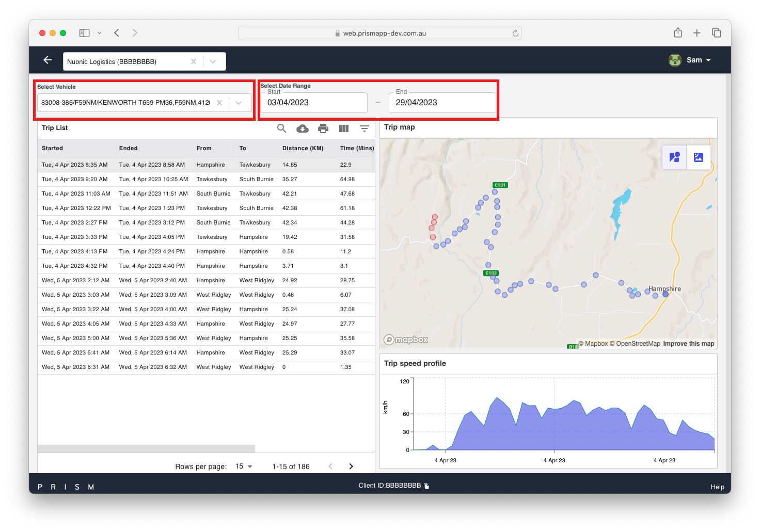Open the view columns icon
Viewport: 760px width, 532px height.
pyautogui.click(x=344, y=128)
